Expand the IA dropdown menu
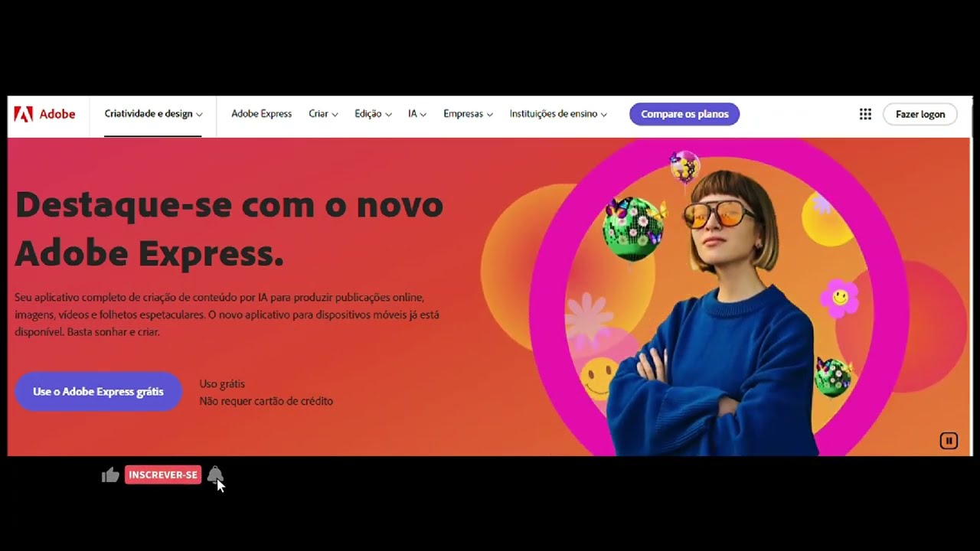The image size is (980, 551). click(x=417, y=114)
